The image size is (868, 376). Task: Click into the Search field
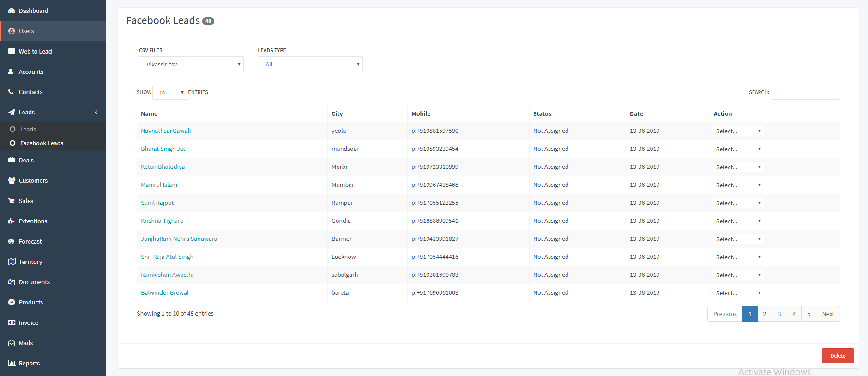click(x=806, y=93)
